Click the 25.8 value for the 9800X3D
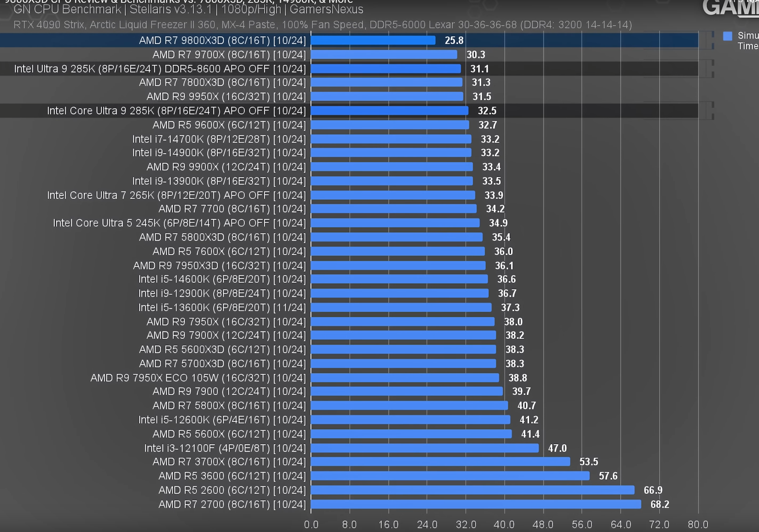Viewport: 759px width, 532px height. click(454, 40)
